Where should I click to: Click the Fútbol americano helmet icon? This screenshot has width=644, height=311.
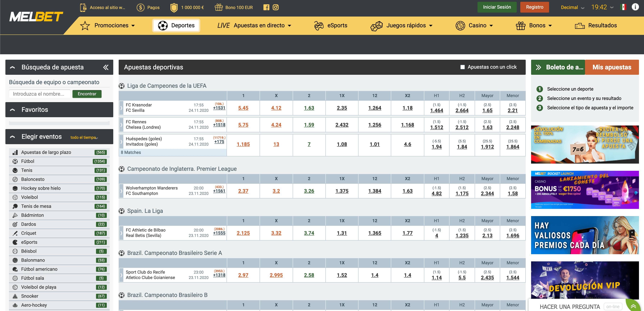pyautogui.click(x=15, y=269)
